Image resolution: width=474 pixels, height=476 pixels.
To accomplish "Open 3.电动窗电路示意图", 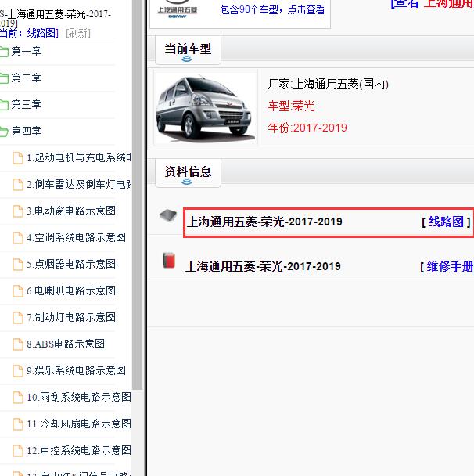I will pyautogui.click(x=71, y=211).
